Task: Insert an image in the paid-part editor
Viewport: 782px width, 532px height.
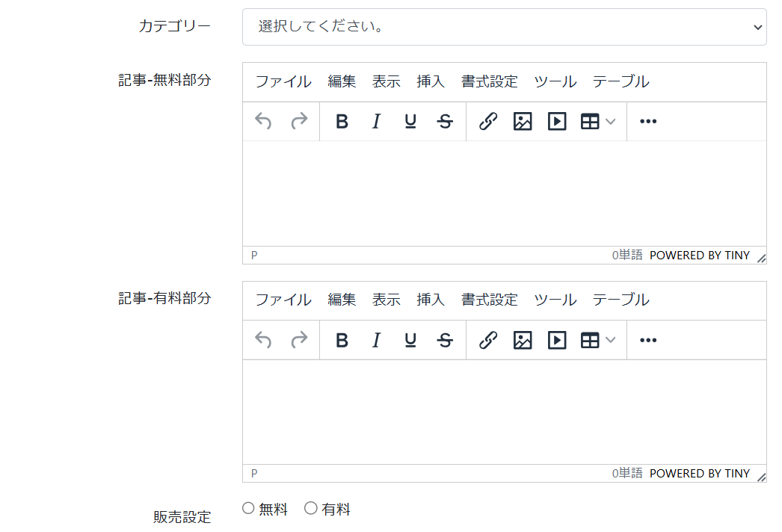Action: tap(523, 341)
